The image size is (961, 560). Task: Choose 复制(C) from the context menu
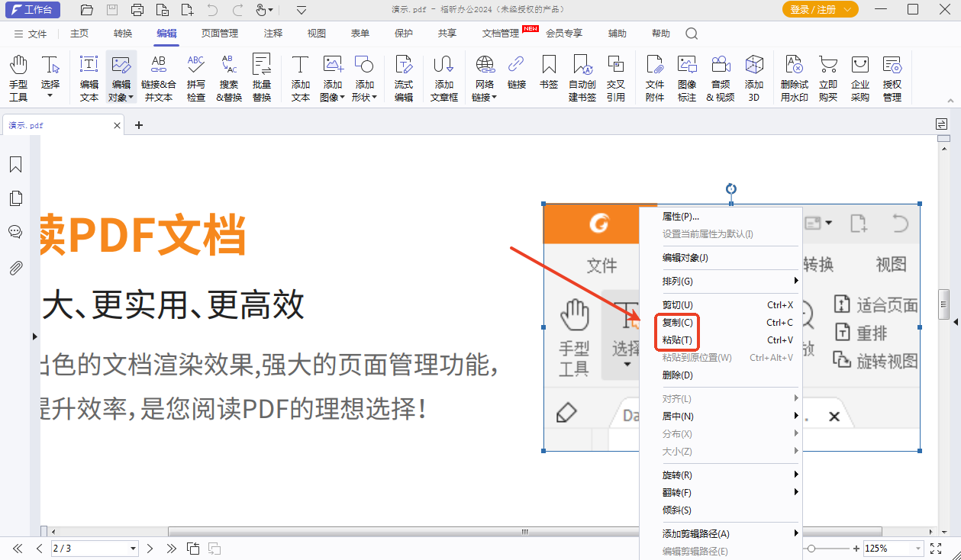point(676,322)
